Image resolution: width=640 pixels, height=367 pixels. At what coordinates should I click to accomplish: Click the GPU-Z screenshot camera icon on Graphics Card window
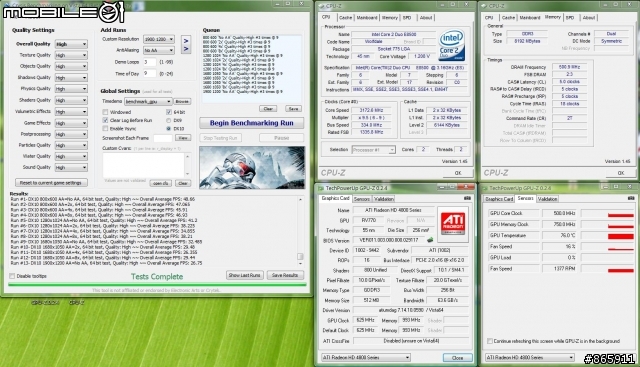click(x=467, y=198)
